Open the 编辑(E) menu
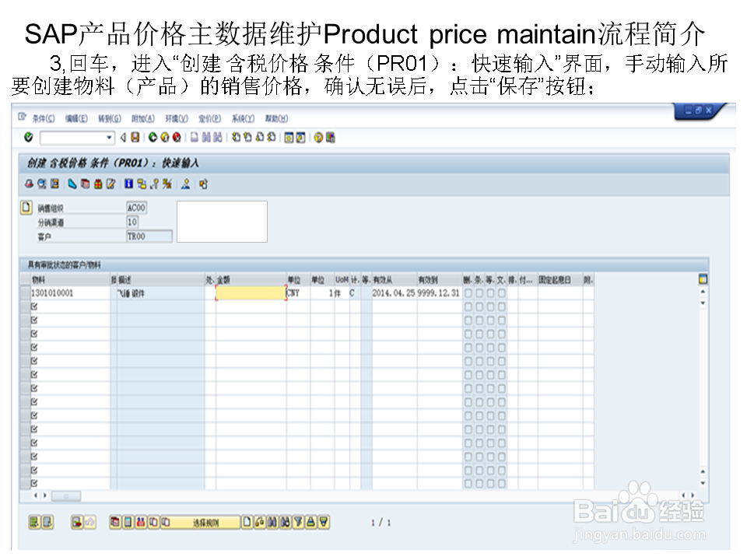Viewport: 747px width, 560px height. coord(76,118)
